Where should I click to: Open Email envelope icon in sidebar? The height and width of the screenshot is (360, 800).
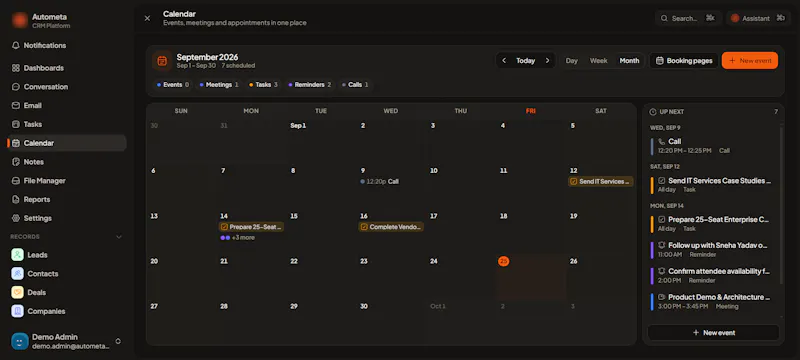[16, 106]
